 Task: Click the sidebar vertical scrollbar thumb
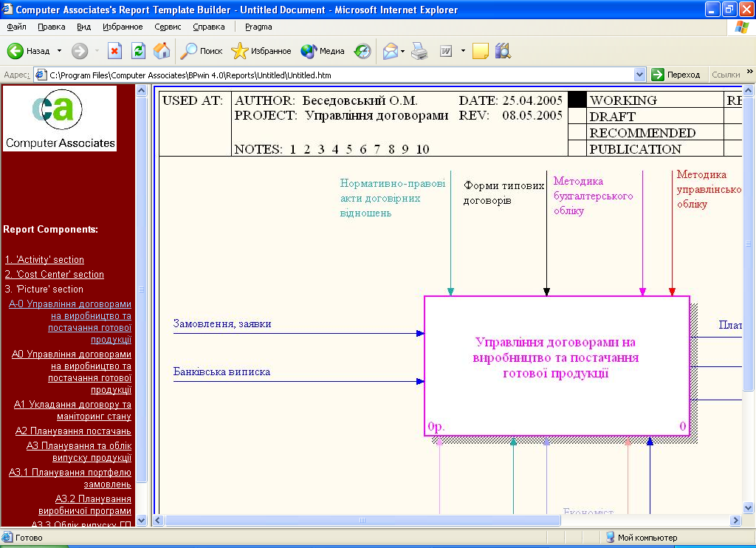(141, 290)
